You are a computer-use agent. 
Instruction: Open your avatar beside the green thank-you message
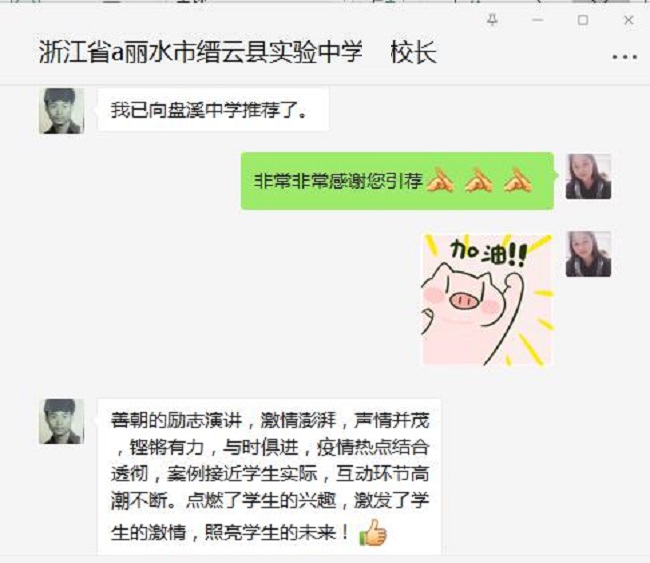point(588,176)
